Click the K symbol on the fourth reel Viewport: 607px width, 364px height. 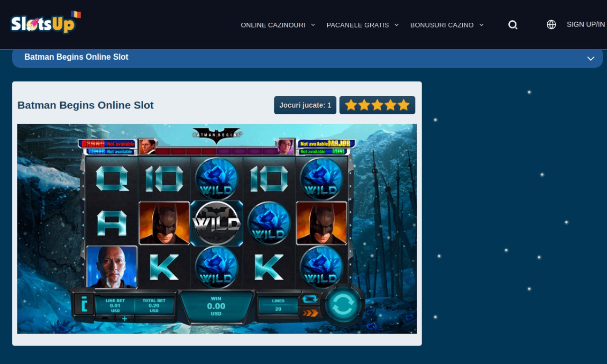[269, 267]
